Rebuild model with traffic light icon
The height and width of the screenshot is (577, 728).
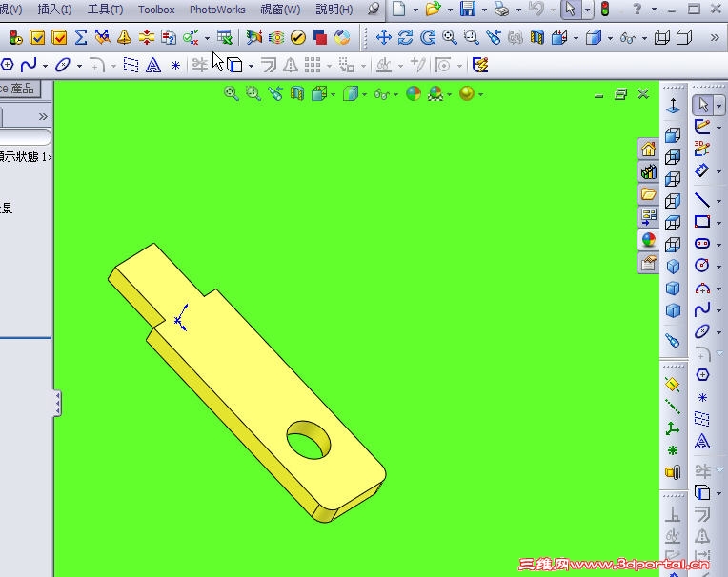[604, 9]
